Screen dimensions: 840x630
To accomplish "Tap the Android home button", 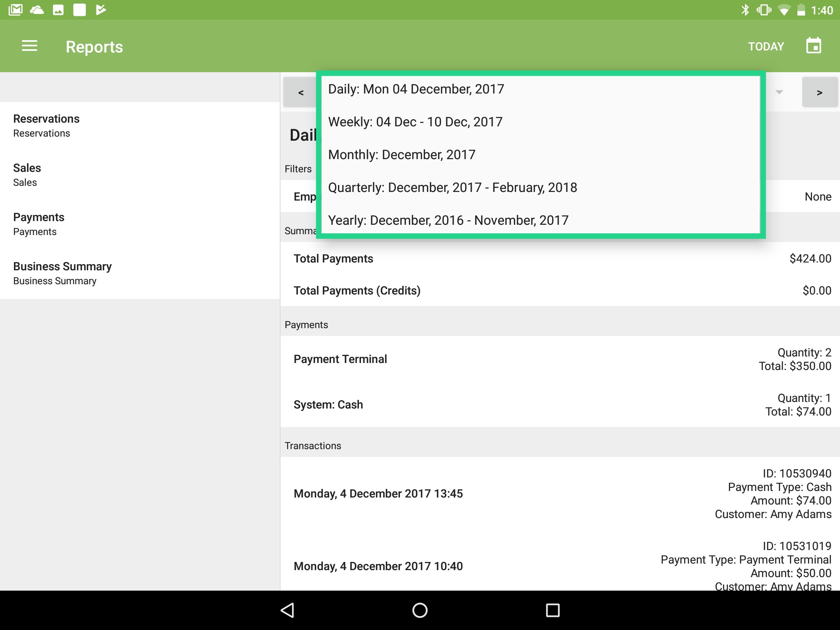I will coord(420,610).
